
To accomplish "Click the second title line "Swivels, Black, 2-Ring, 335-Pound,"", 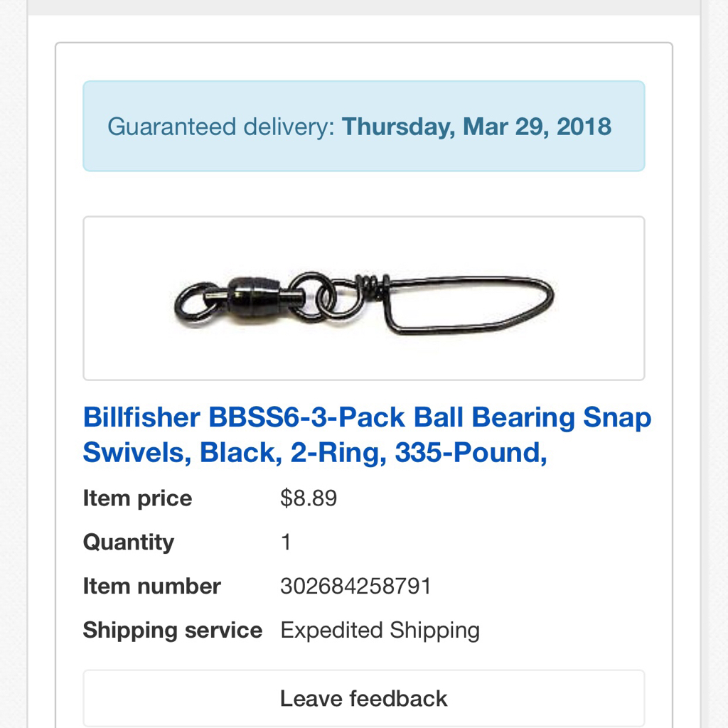I will click(315, 453).
